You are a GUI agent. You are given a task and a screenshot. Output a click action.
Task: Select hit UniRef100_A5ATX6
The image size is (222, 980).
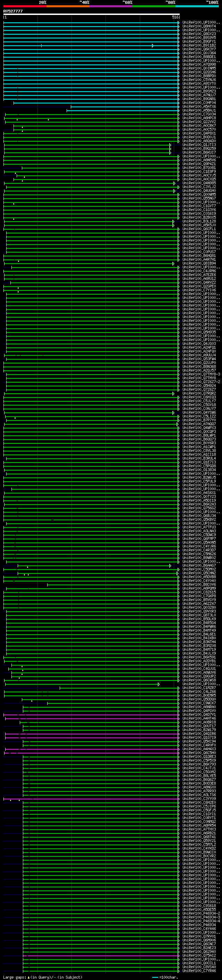199,106
